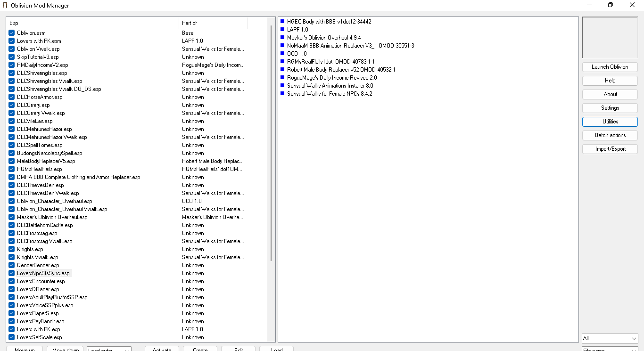Select the Oblivion_Character_Overhaul.esp entry

[x=55, y=201]
